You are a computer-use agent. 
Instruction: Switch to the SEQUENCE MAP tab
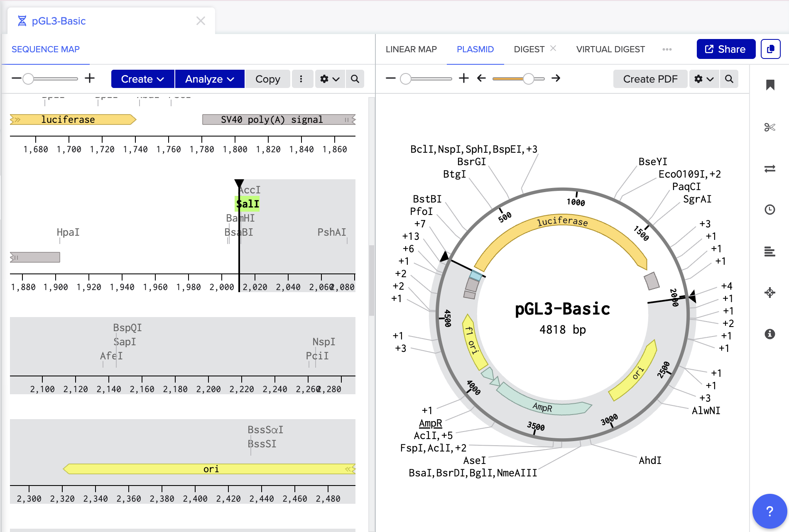(46, 49)
